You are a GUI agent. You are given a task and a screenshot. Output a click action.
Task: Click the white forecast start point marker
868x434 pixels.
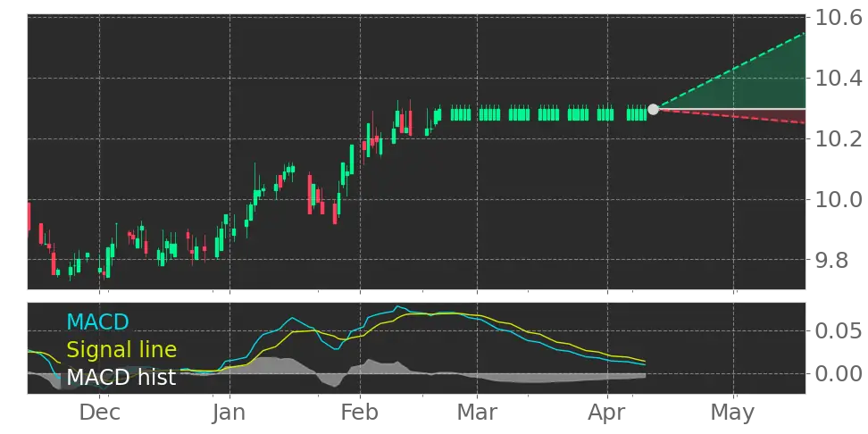[x=653, y=109]
